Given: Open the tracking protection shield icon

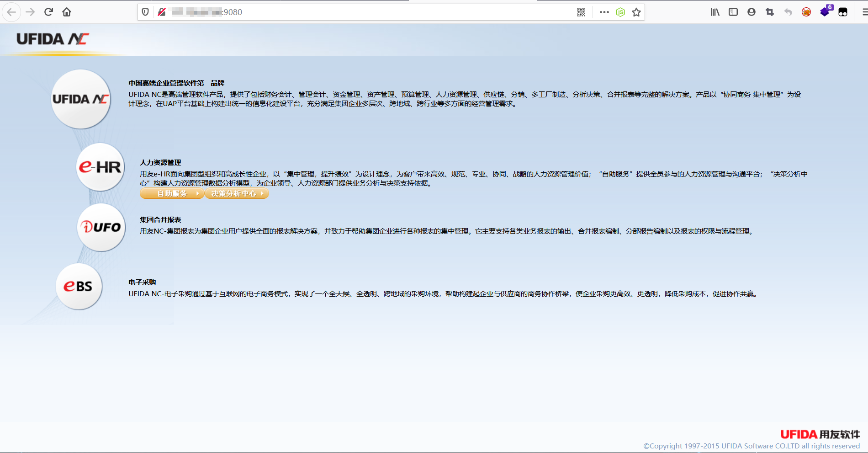Looking at the screenshot, I should (x=145, y=12).
